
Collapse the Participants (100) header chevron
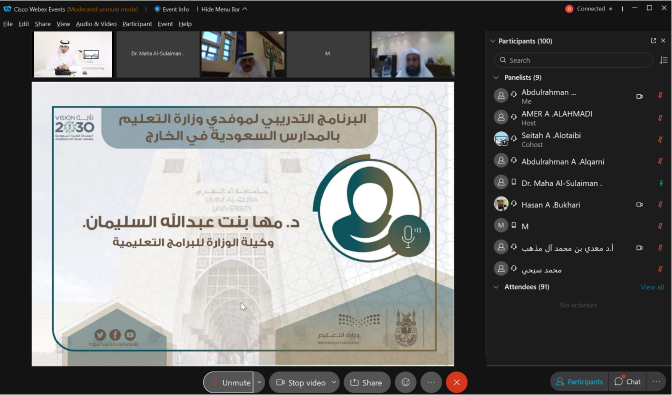[x=492, y=41]
